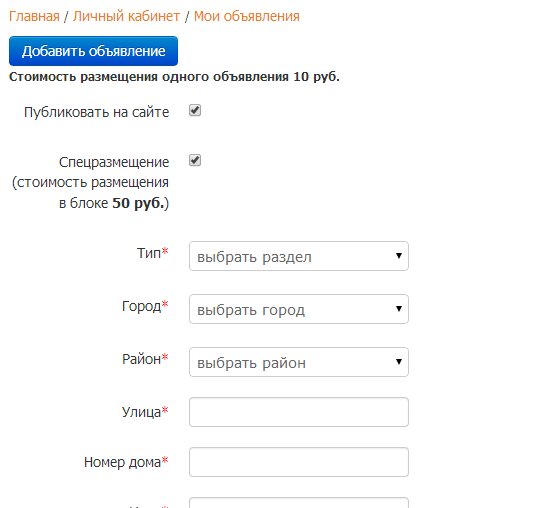The height and width of the screenshot is (508, 547).
Task: Go to the Главная breadcrumb link
Action: pos(34,16)
